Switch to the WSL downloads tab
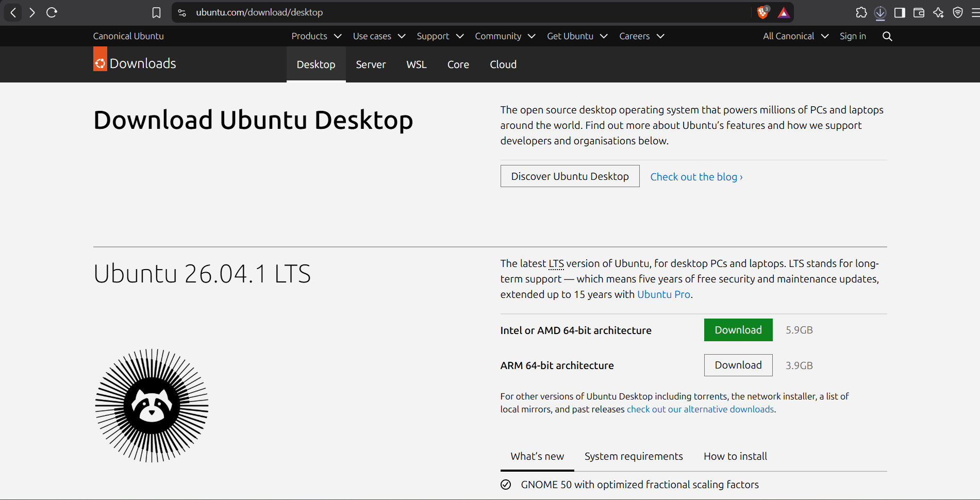 (417, 64)
